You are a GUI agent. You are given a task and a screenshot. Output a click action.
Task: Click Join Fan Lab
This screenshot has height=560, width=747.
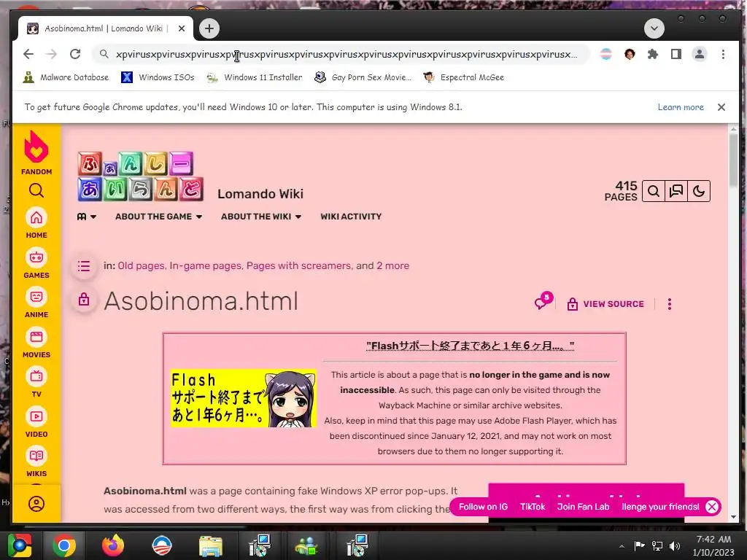[x=583, y=507]
